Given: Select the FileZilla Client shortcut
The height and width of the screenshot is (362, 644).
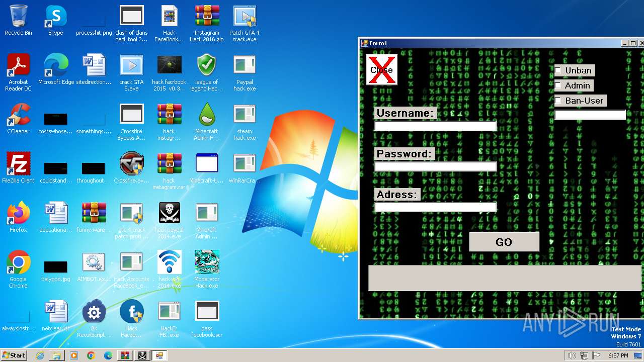Looking at the screenshot, I should (x=18, y=168).
